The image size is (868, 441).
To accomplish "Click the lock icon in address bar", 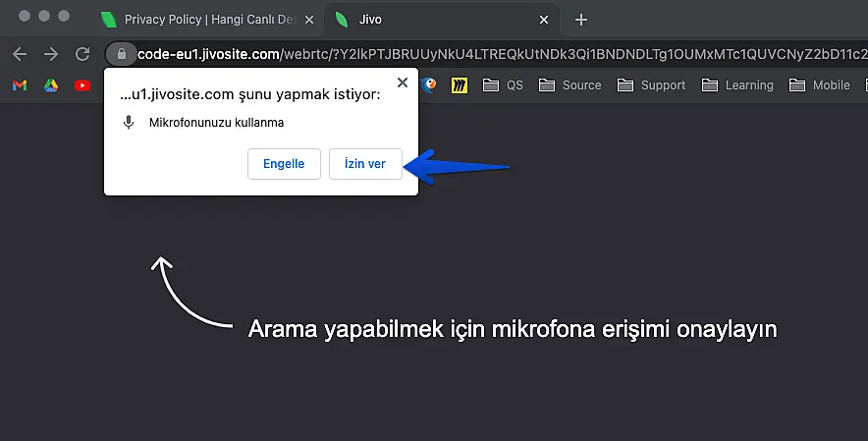I will (121, 54).
